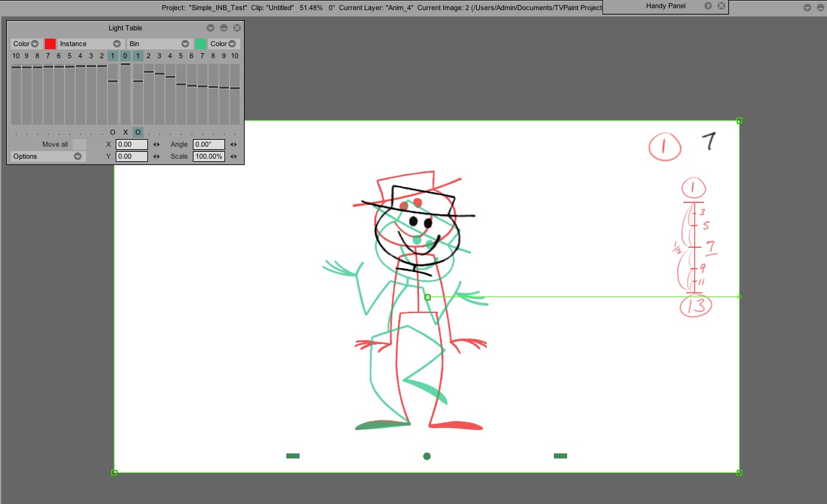
Task: Click the X position input field
Action: point(132,144)
